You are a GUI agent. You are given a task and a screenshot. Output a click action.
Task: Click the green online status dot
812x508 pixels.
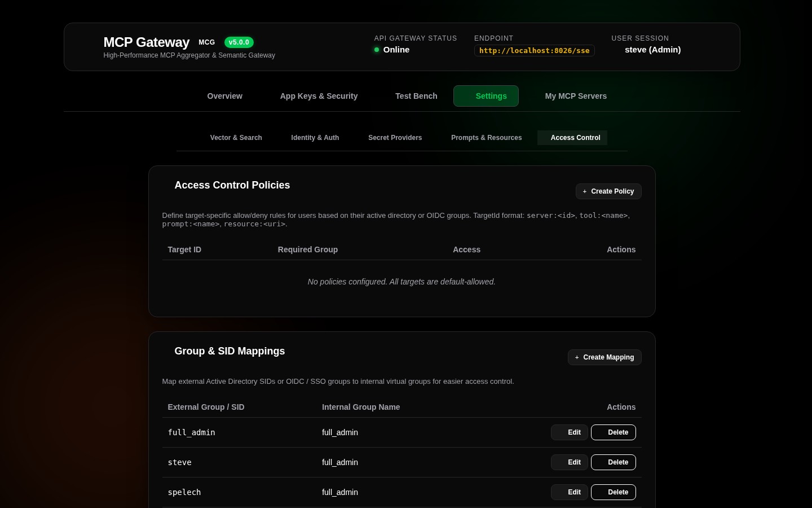pos(377,50)
